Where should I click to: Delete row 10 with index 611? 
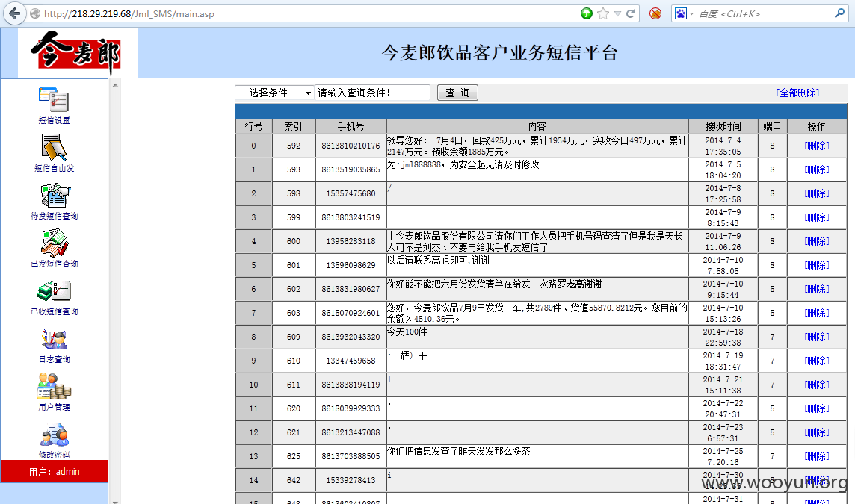tap(816, 385)
